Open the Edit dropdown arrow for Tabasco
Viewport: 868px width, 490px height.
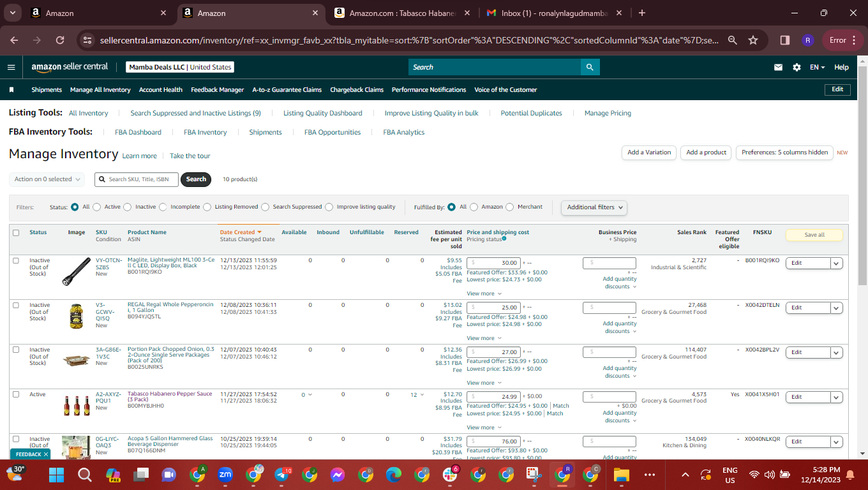(x=836, y=397)
